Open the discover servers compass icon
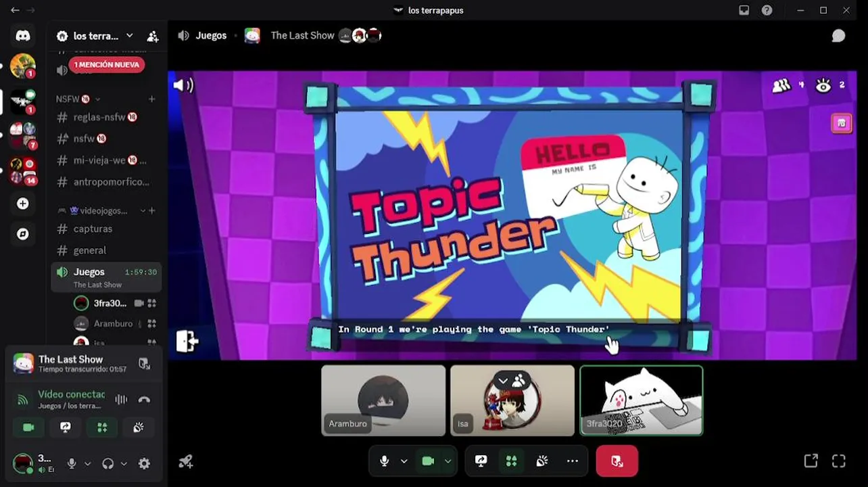The height and width of the screenshot is (487, 868). tap(23, 233)
